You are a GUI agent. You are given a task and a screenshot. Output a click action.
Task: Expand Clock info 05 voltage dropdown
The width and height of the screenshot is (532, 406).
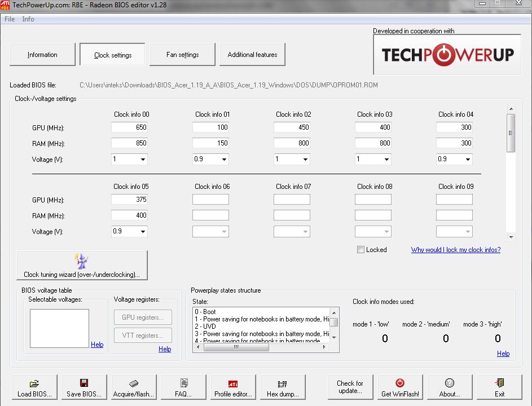[143, 232]
